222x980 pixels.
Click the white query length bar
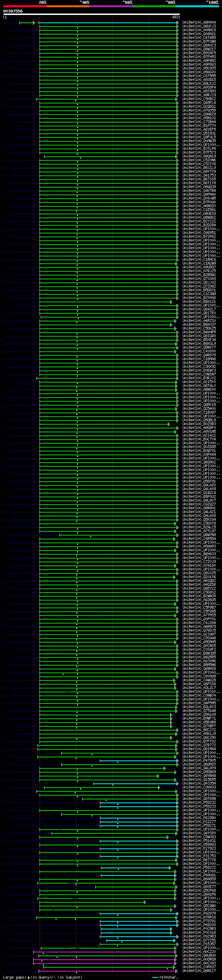(x=92, y=14)
